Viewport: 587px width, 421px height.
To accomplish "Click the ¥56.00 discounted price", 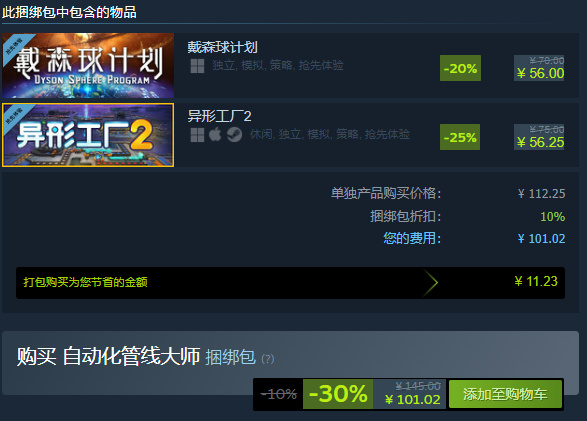I will click(x=541, y=73).
